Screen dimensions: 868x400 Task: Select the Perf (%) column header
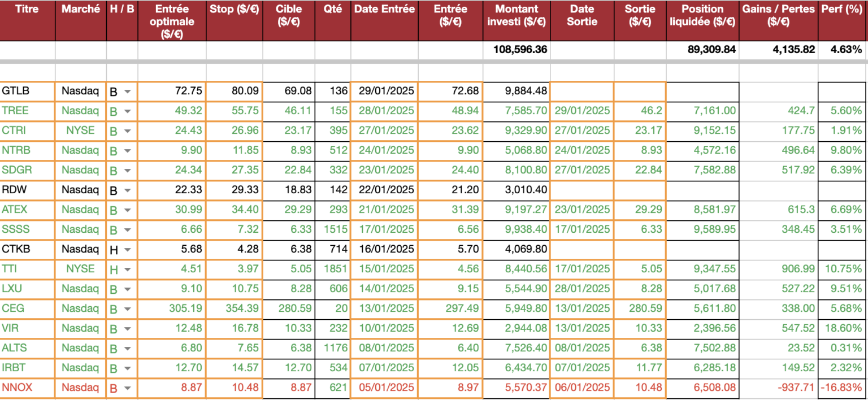[843, 20]
